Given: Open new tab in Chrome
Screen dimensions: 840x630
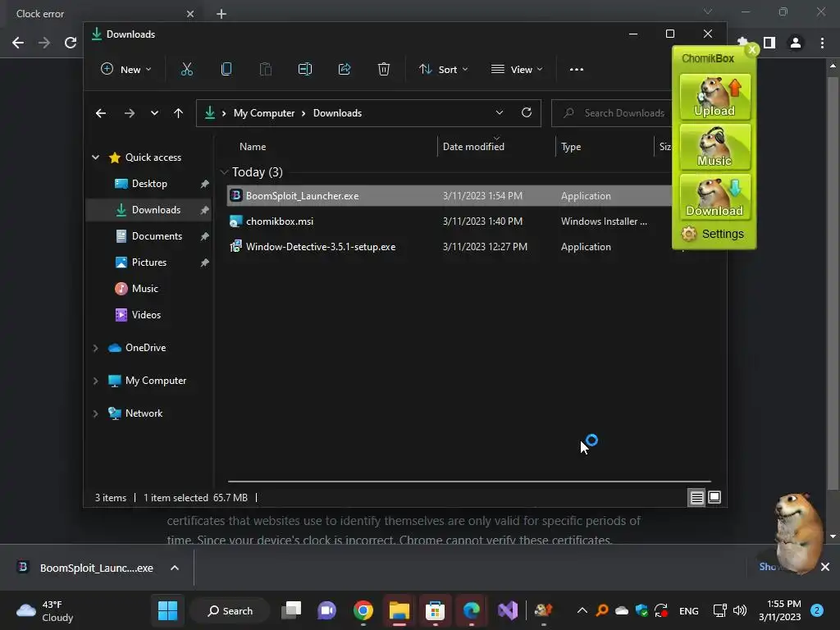Looking at the screenshot, I should pos(221,14).
